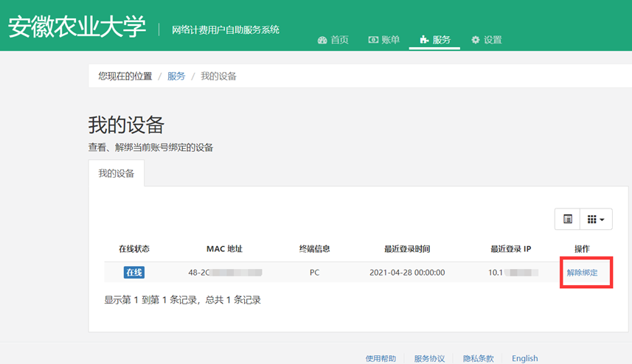The width and height of the screenshot is (632, 364).
Task: Click the blue 在线 status badge
Action: 134,273
